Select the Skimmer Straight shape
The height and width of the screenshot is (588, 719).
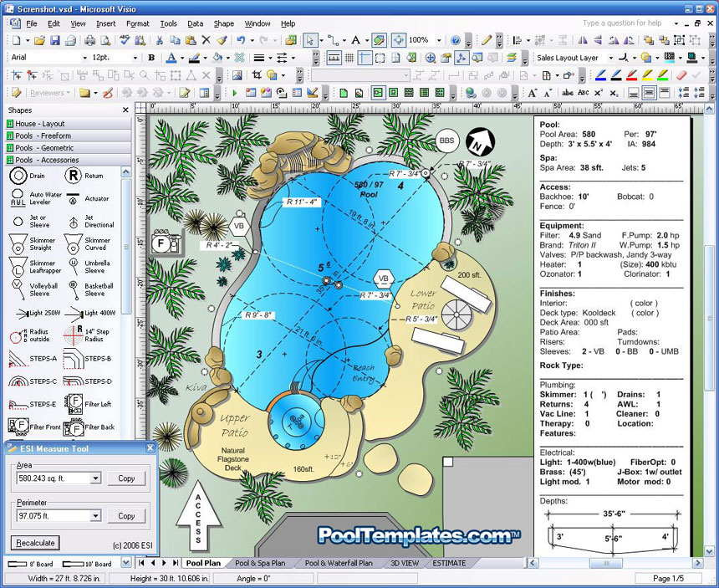(x=33, y=244)
